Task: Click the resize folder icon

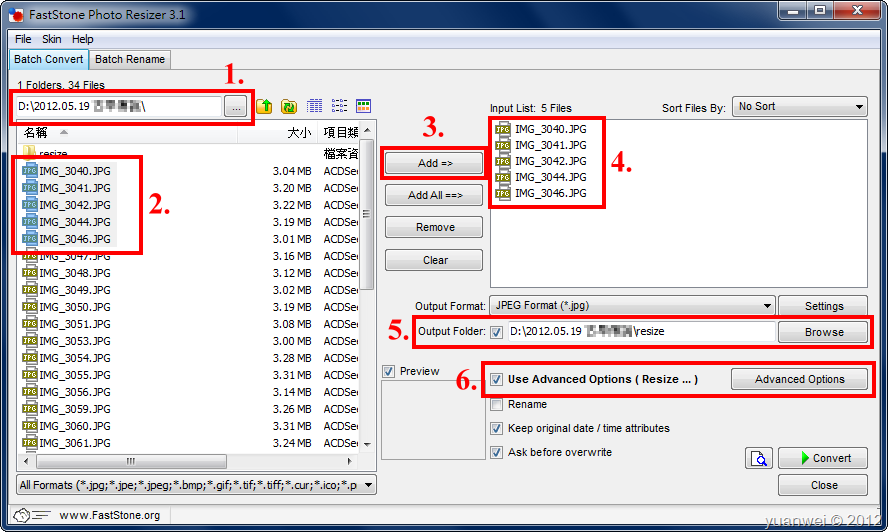Action: point(29,152)
